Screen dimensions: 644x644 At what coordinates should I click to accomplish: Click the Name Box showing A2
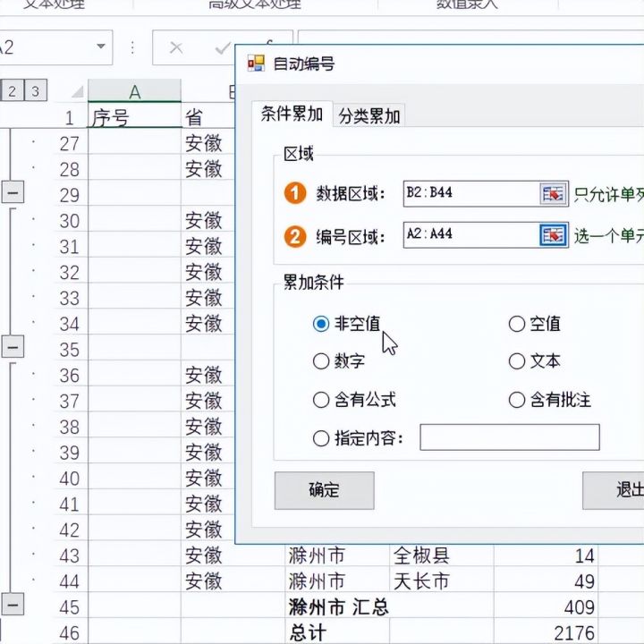(55, 47)
